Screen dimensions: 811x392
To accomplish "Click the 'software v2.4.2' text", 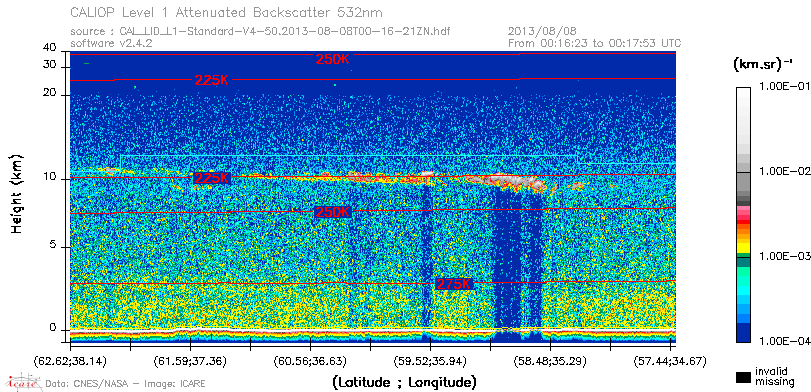I will click(x=111, y=43).
